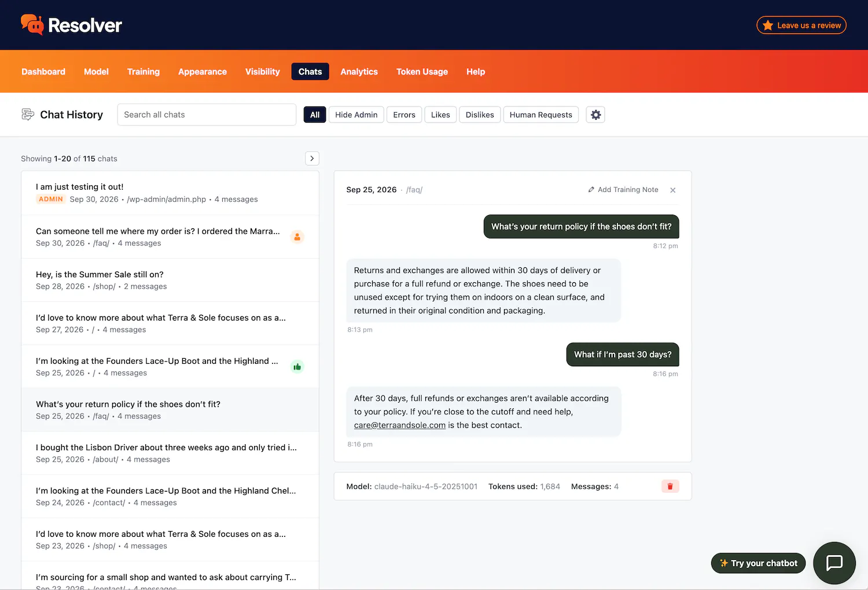Open the chat bubble widget launcher
This screenshot has width=868, height=590.
(834, 563)
